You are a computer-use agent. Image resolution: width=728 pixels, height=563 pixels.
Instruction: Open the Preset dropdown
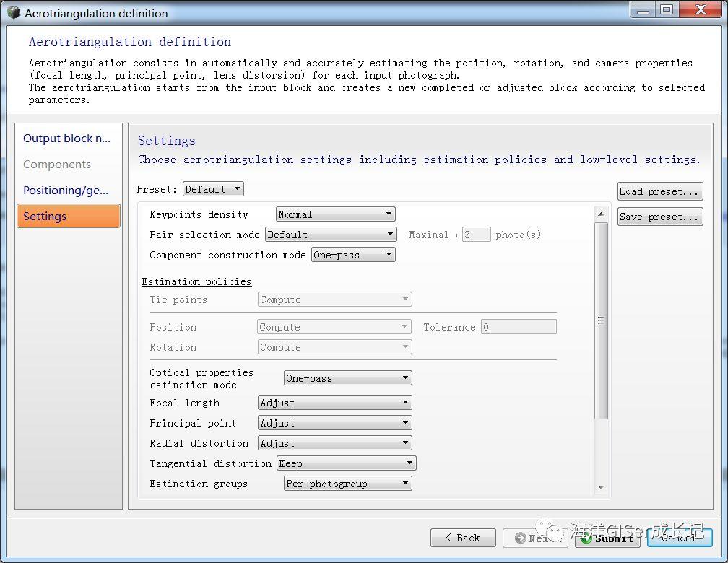(213, 189)
